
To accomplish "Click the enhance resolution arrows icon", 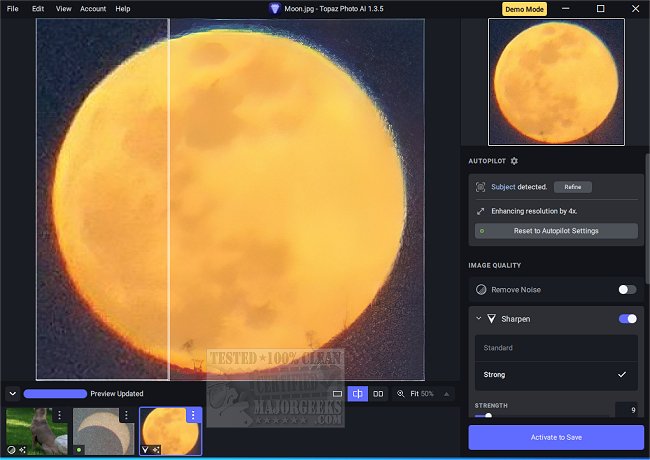I will tap(480, 211).
